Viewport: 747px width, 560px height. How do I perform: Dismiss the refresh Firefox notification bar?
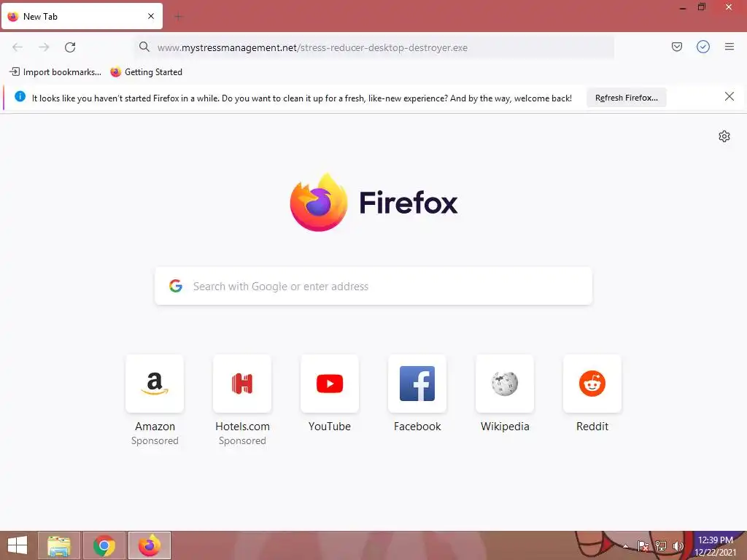729,97
